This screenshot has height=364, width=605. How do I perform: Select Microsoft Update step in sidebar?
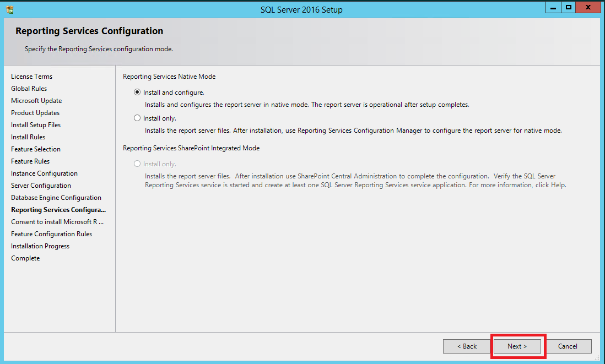tap(36, 101)
